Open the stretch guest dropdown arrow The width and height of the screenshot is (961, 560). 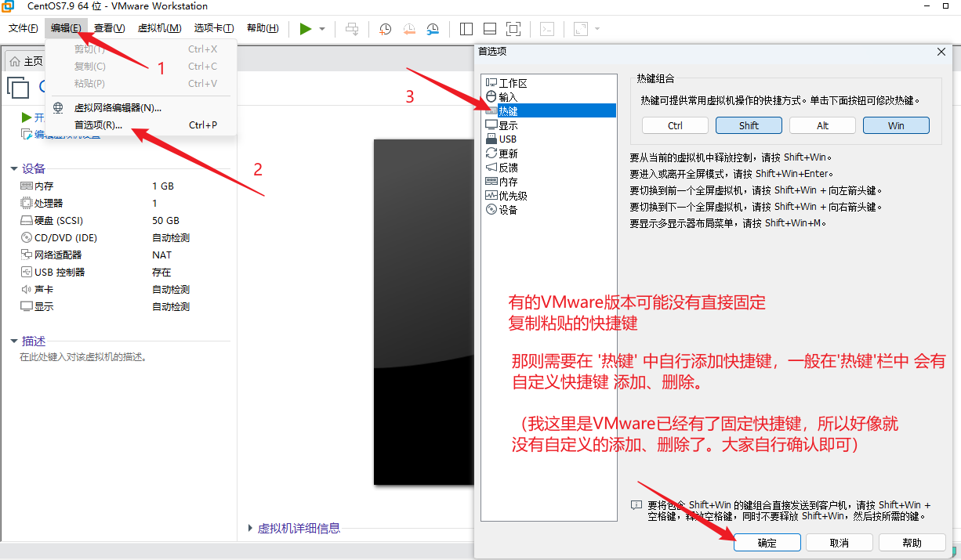tap(597, 29)
